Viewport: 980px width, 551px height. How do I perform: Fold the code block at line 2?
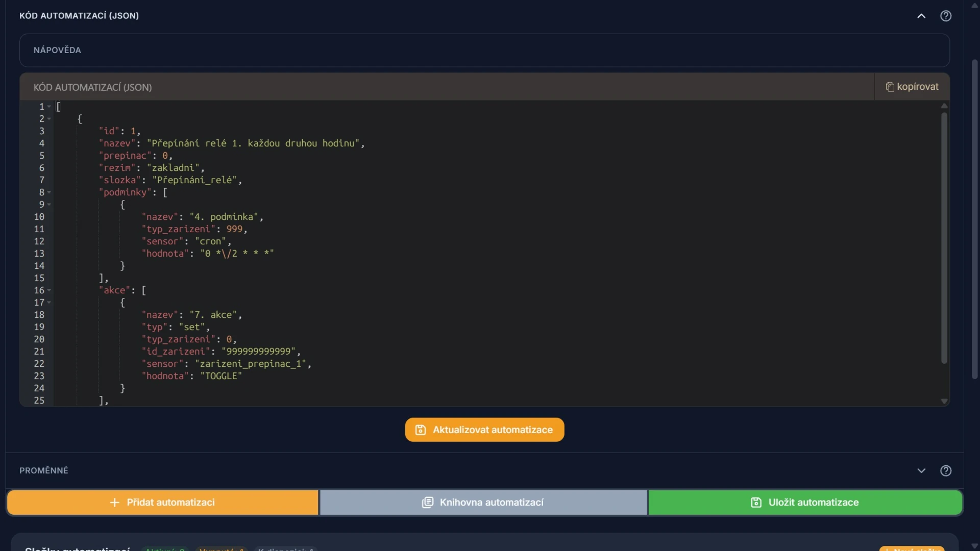49,119
